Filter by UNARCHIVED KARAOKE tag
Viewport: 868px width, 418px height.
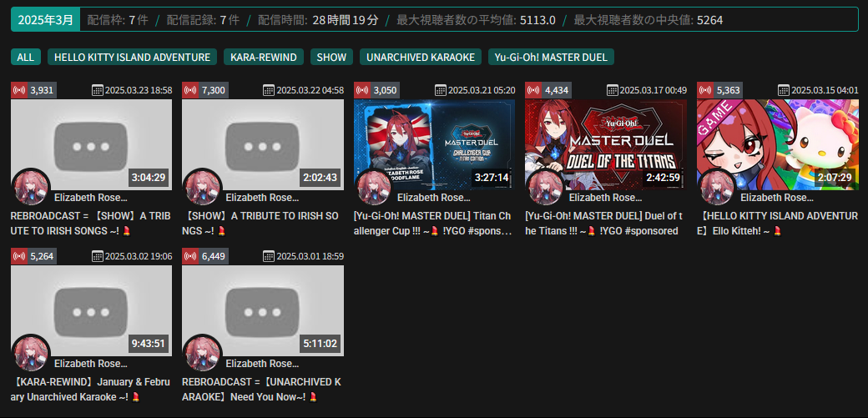tap(421, 57)
